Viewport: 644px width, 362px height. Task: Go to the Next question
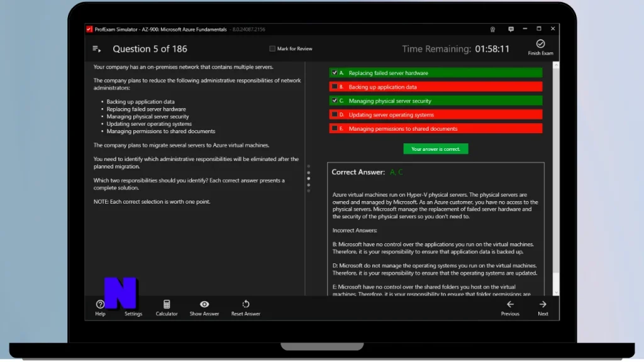pos(543,307)
